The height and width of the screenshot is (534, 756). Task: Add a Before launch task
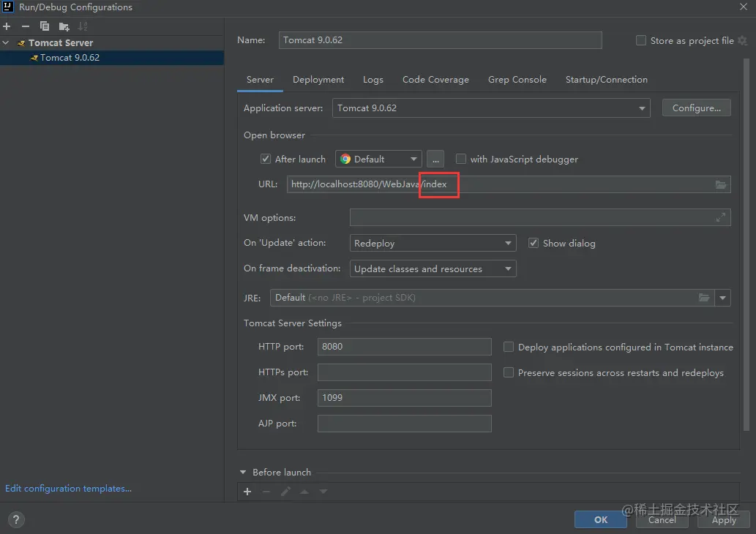(x=247, y=492)
